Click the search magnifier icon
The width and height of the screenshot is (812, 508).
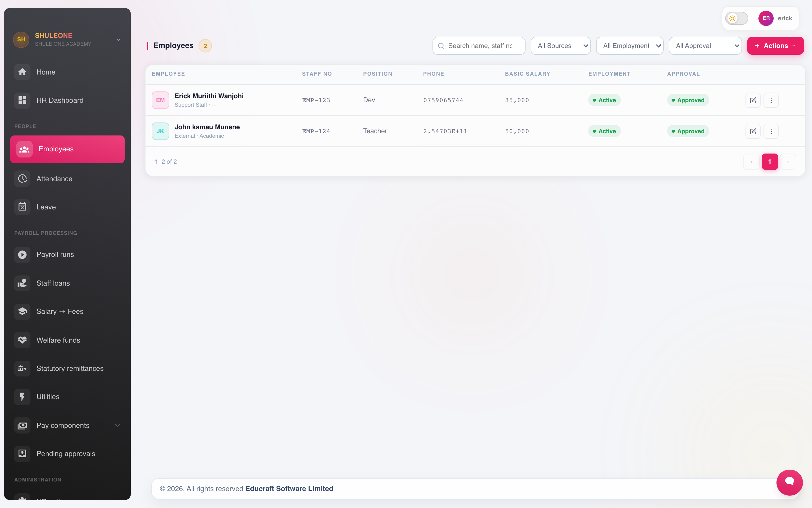[441, 46]
